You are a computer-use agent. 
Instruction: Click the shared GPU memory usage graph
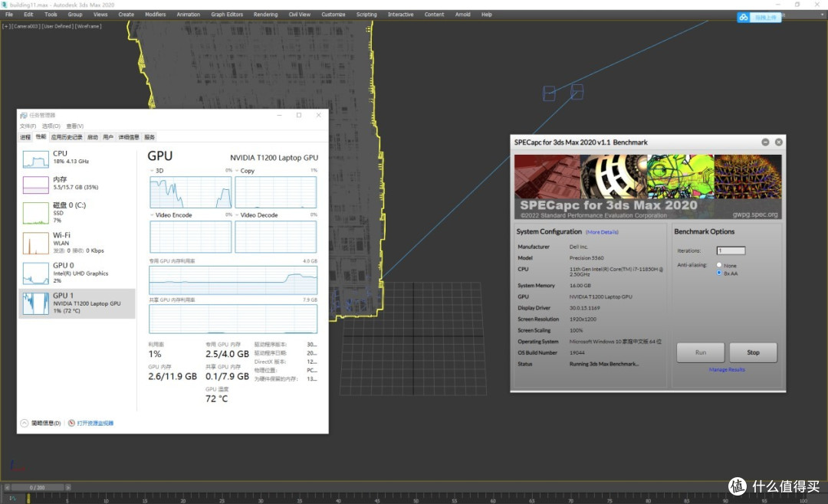coord(233,319)
